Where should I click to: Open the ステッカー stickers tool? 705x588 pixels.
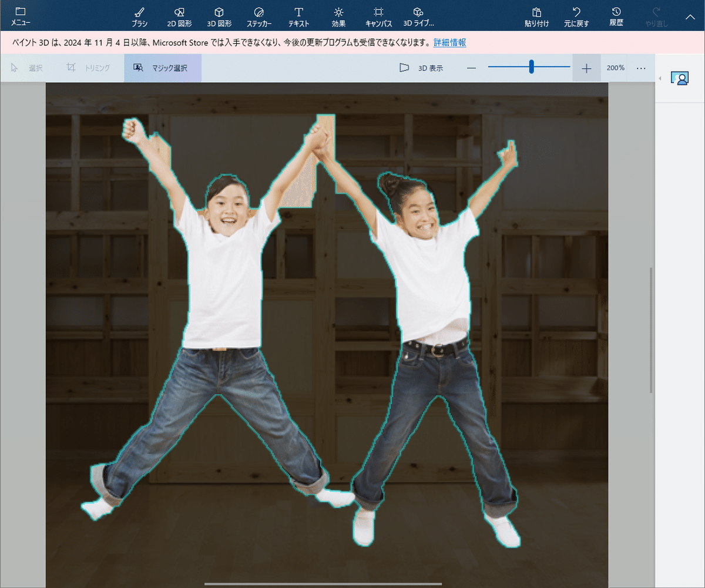[259, 16]
